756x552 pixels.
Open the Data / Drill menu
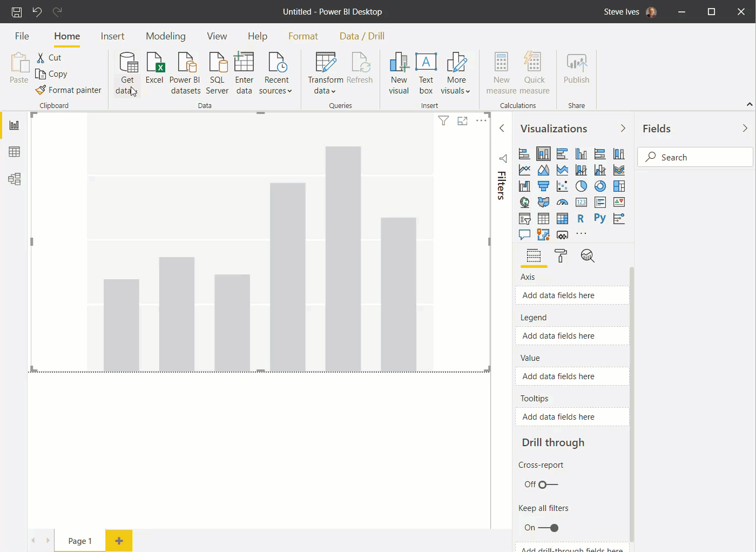(361, 36)
